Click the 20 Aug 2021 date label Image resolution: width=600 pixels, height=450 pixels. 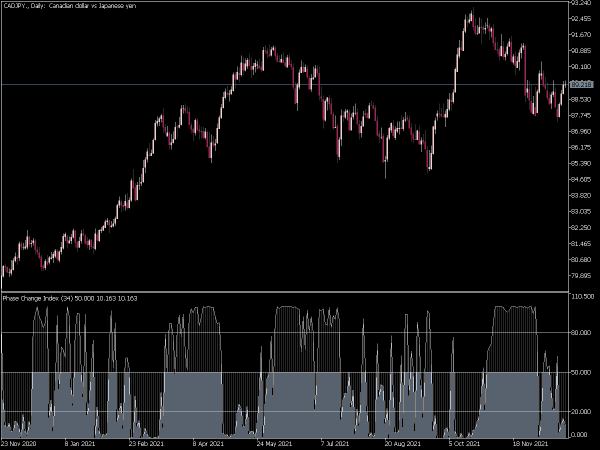click(403, 443)
